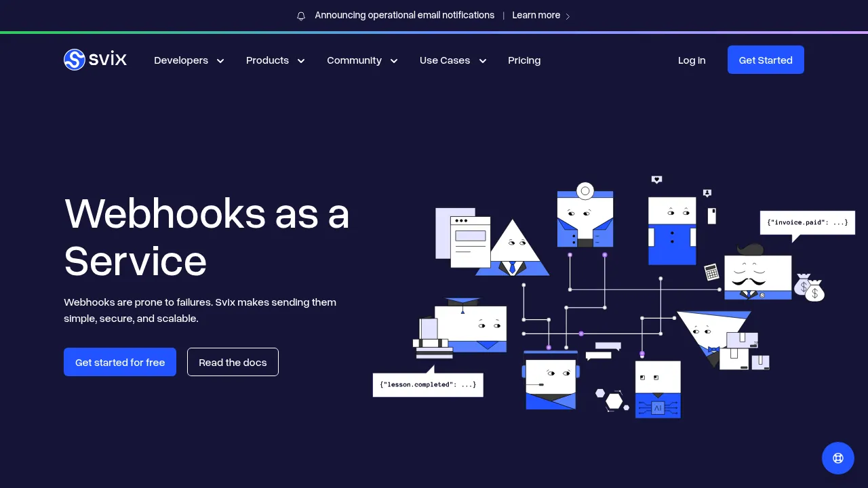Click the AI chip robot character
This screenshot has height=488, width=868.
click(658, 389)
